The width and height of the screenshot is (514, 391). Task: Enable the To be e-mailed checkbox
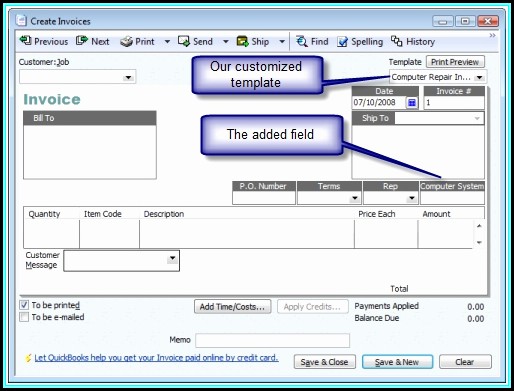tap(24, 317)
